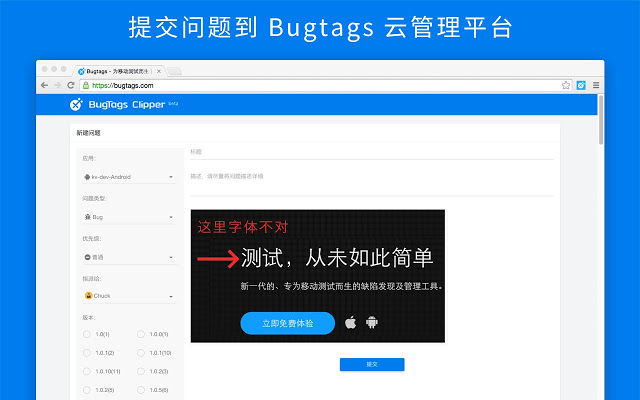Click the description text area

(372, 184)
